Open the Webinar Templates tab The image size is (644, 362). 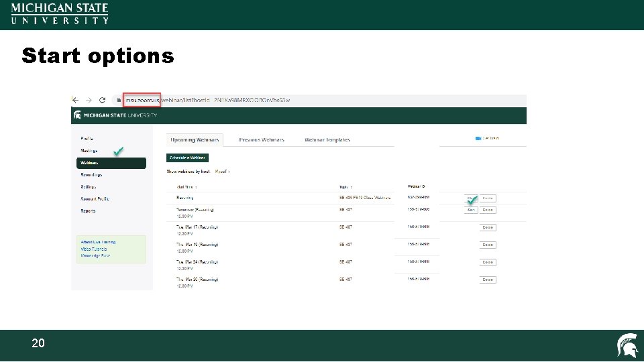click(327, 140)
